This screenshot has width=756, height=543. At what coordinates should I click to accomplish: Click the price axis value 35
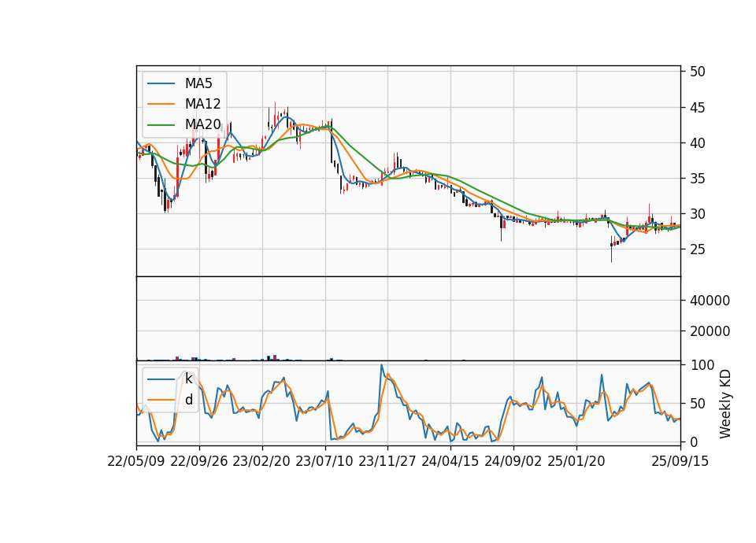click(698, 179)
